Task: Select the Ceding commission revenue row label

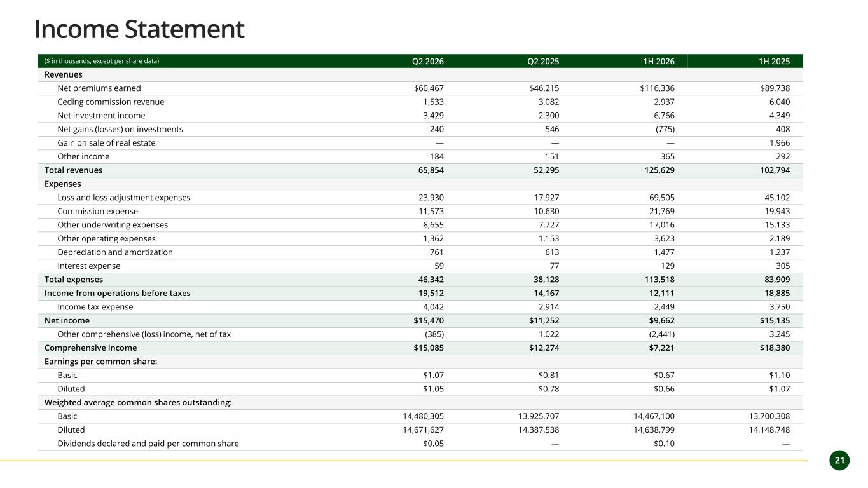Action: 111,102
